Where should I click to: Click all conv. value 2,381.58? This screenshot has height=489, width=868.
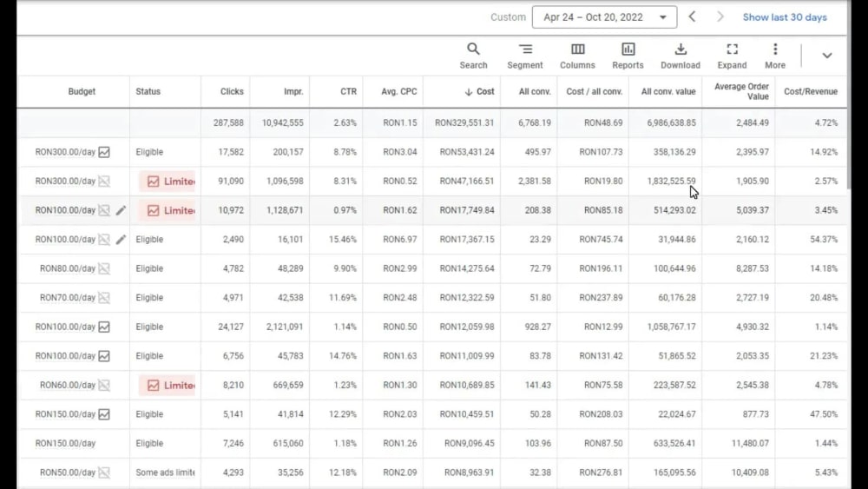(x=534, y=181)
